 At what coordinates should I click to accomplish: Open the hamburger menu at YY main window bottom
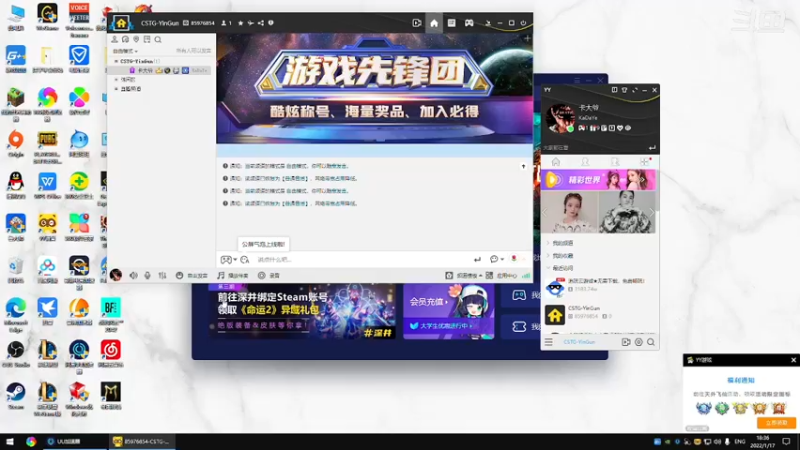[x=548, y=342]
